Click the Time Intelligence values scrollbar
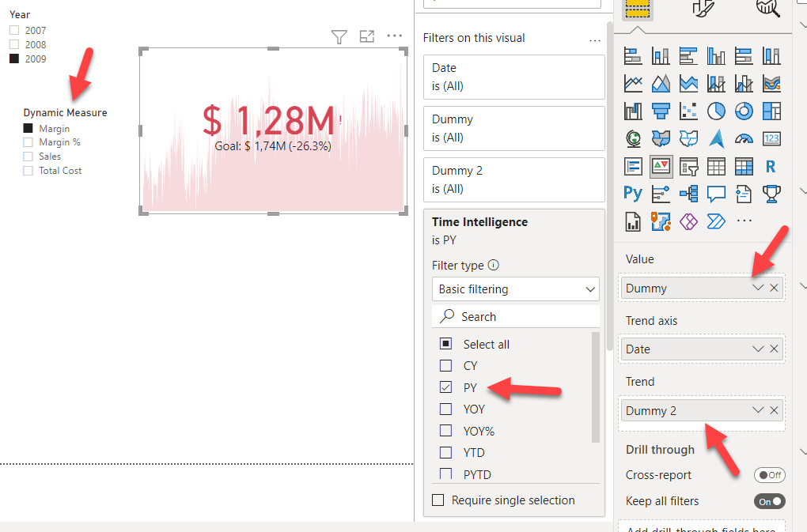 coord(596,387)
